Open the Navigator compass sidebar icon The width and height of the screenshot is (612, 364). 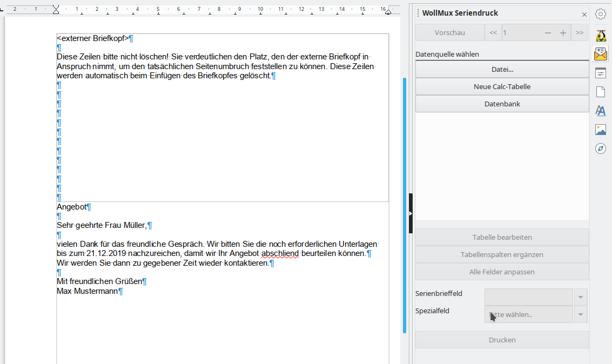click(x=600, y=149)
